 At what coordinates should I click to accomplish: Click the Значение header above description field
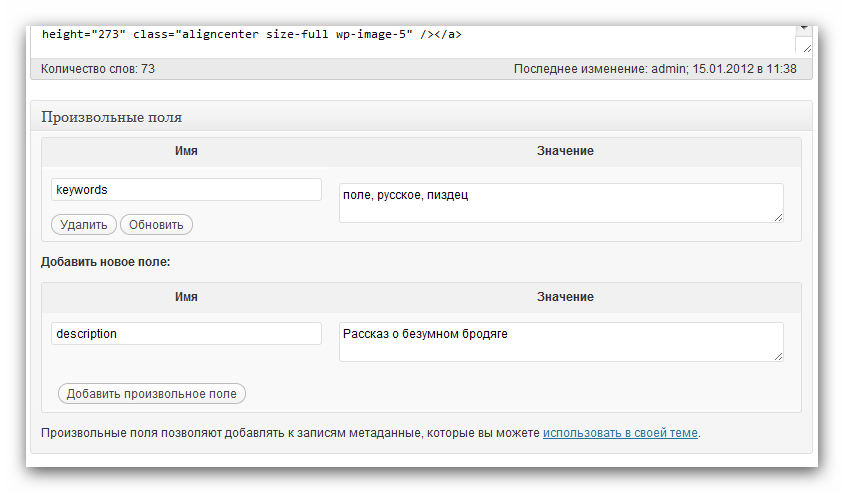pyautogui.click(x=565, y=297)
